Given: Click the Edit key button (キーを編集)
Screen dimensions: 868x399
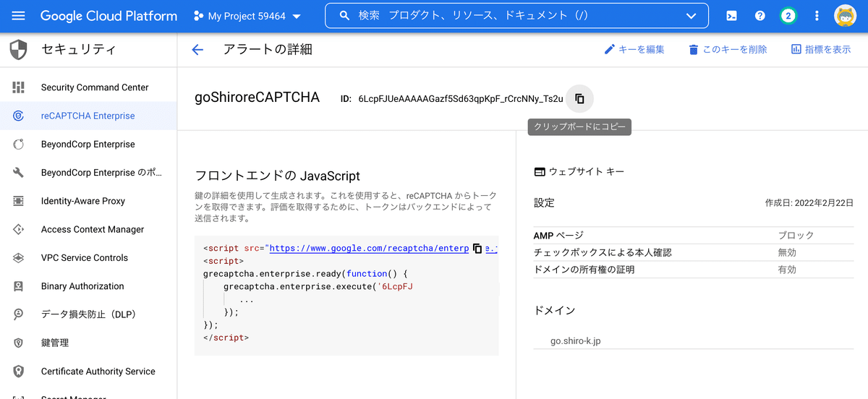Looking at the screenshot, I should point(634,50).
